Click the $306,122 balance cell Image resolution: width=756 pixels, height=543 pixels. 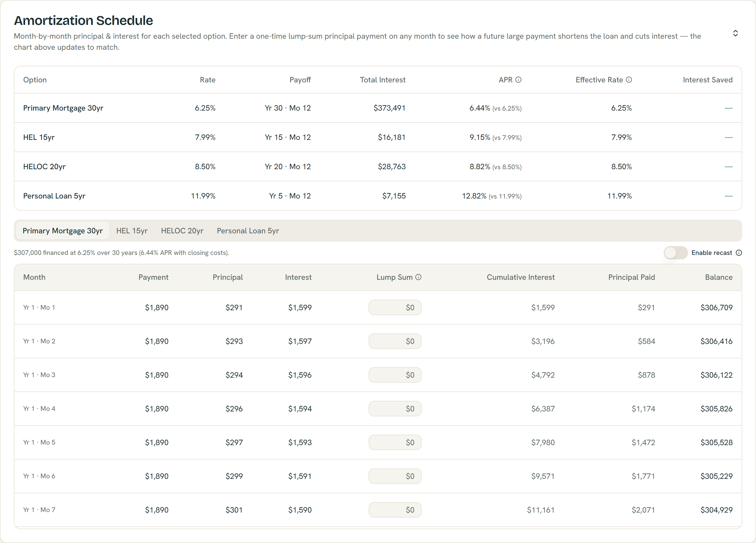pos(716,375)
